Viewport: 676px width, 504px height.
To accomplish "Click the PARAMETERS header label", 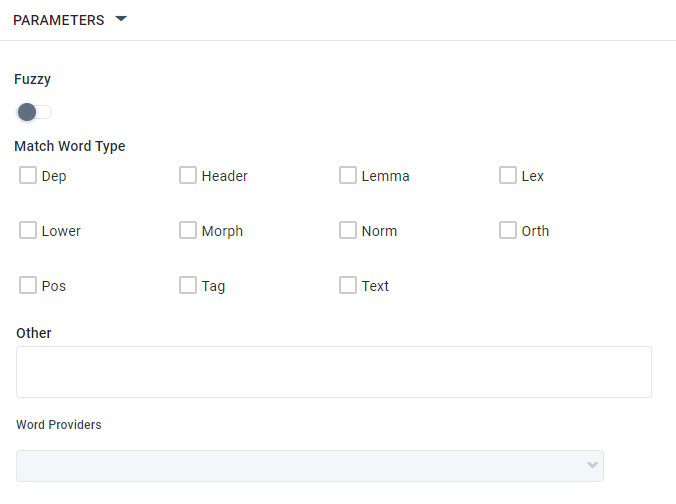I will [59, 20].
